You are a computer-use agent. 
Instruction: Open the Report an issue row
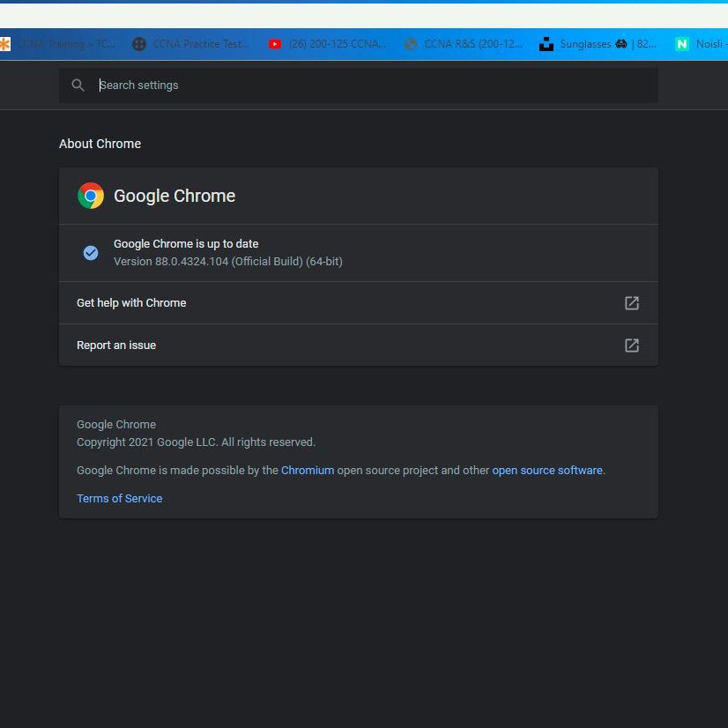pos(358,345)
